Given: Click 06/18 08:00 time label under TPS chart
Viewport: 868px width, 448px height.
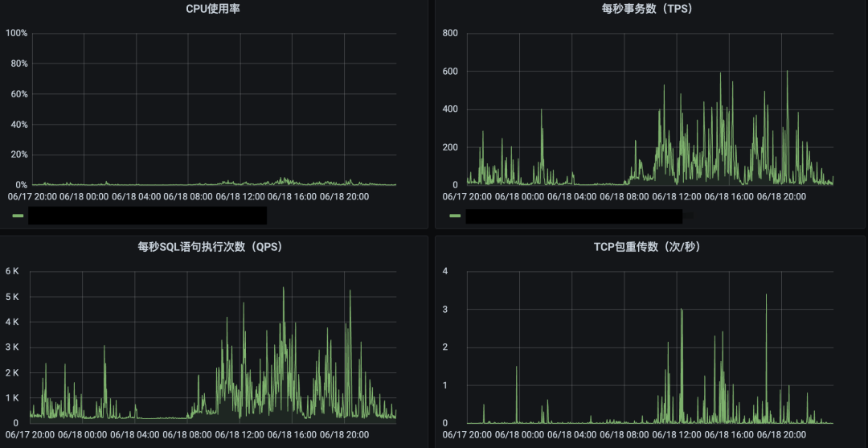Looking at the screenshot, I should coord(624,196).
